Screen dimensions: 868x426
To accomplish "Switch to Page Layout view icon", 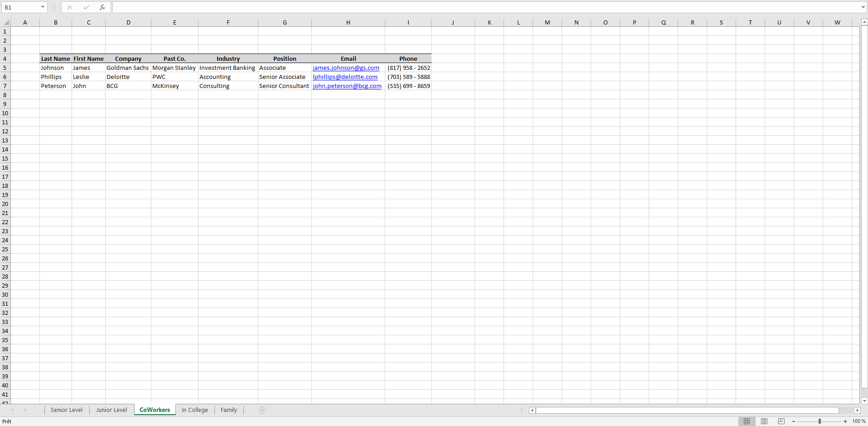I will (764, 421).
